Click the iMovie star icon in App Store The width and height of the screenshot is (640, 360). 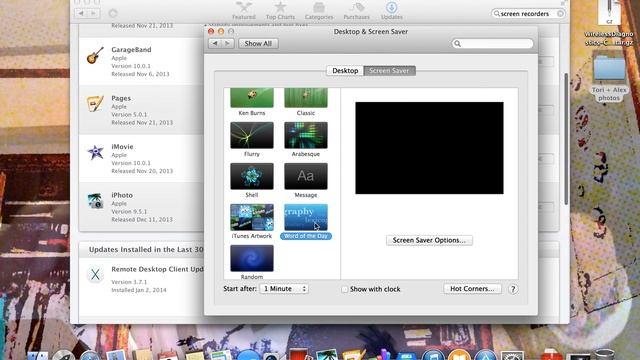(x=96, y=152)
